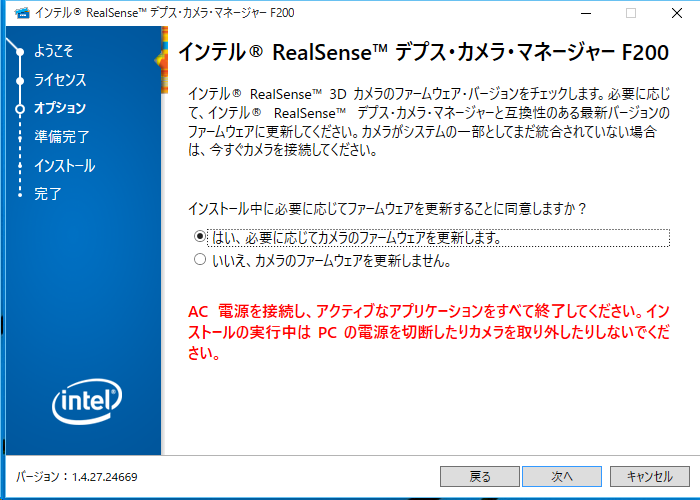Click the 次へ button
Image resolution: width=700 pixels, height=500 pixels.
coord(562,476)
